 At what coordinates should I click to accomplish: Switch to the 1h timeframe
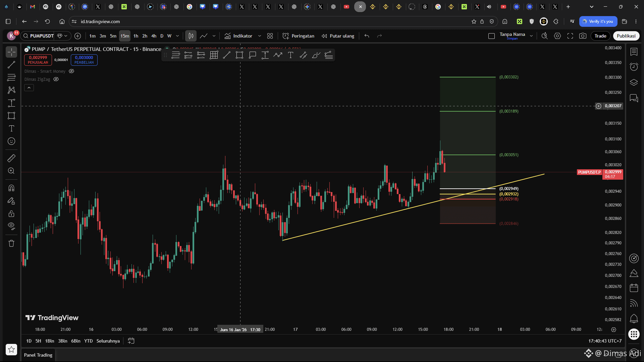coord(136,36)
